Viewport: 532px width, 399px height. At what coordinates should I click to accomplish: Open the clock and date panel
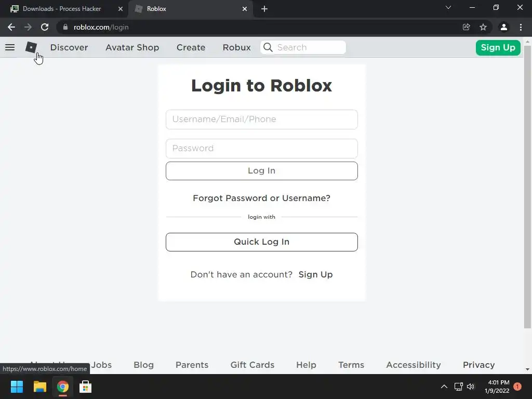coord(497,387)
